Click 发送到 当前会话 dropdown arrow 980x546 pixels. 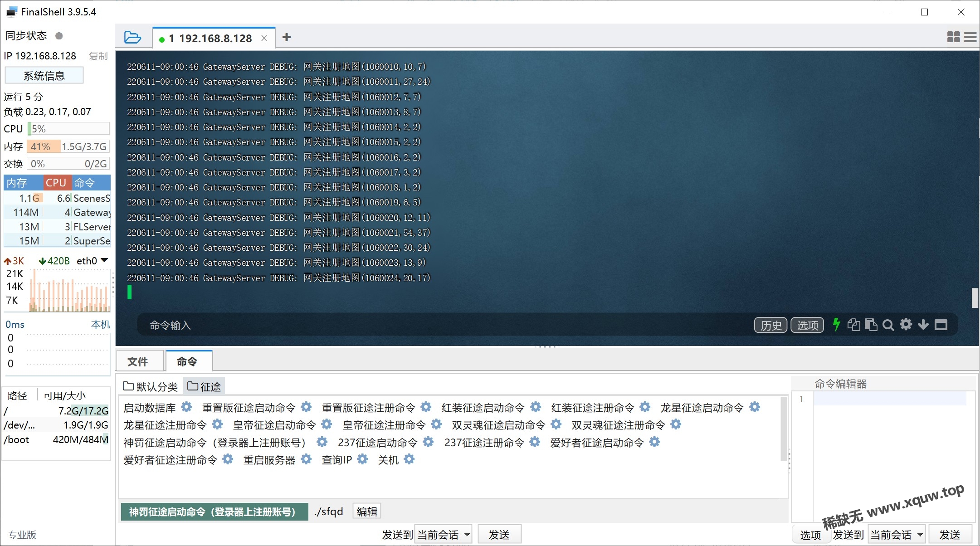[471, 534]
